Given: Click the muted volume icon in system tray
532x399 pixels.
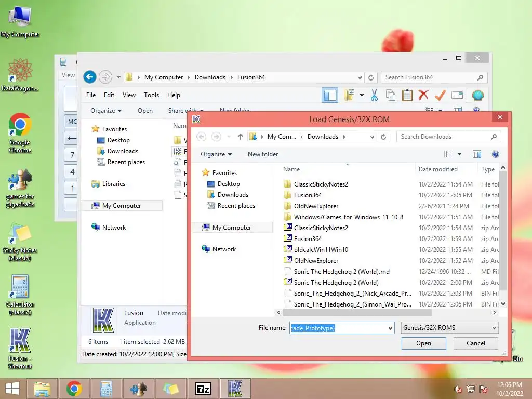Looking at the screenshot, I should (458, 389).
